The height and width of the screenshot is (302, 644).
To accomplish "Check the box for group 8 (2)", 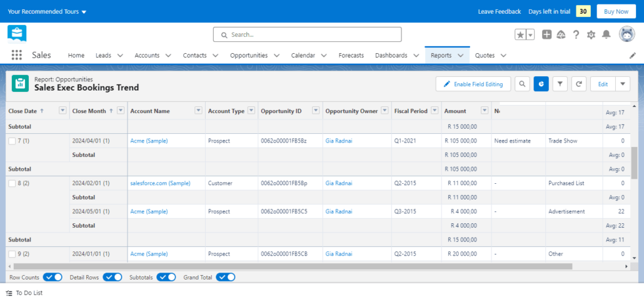I will pos(12,183).
